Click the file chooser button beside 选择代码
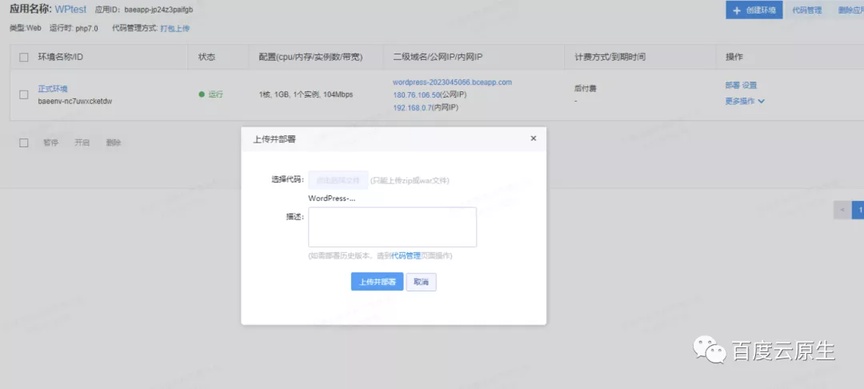Screen dimensions: 864x389 [338, 180]
